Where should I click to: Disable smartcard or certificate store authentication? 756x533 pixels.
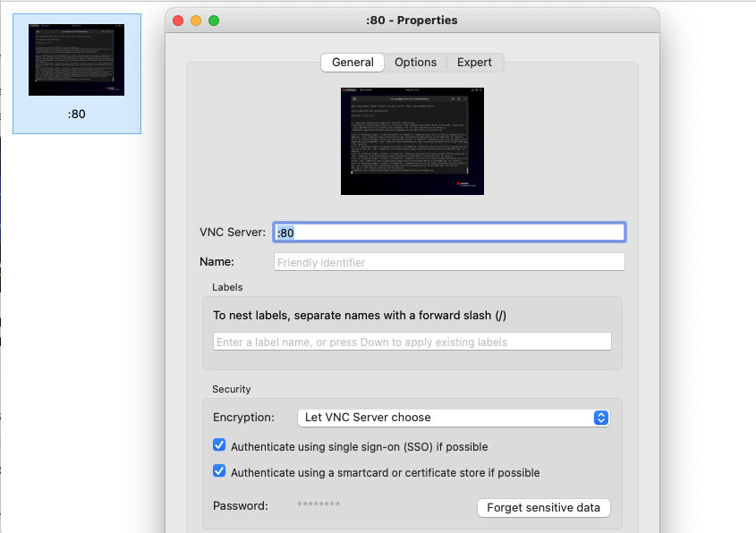pyautogui.click(x=219, y=471)
